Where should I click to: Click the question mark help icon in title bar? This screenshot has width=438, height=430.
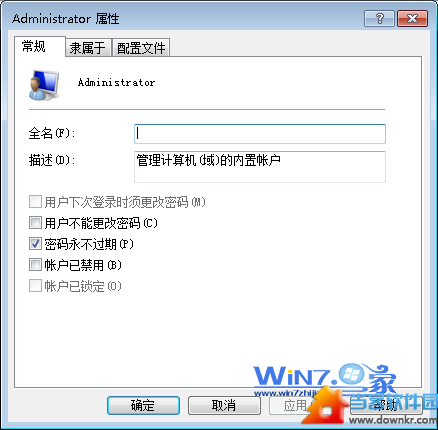[x=379, y=18]
